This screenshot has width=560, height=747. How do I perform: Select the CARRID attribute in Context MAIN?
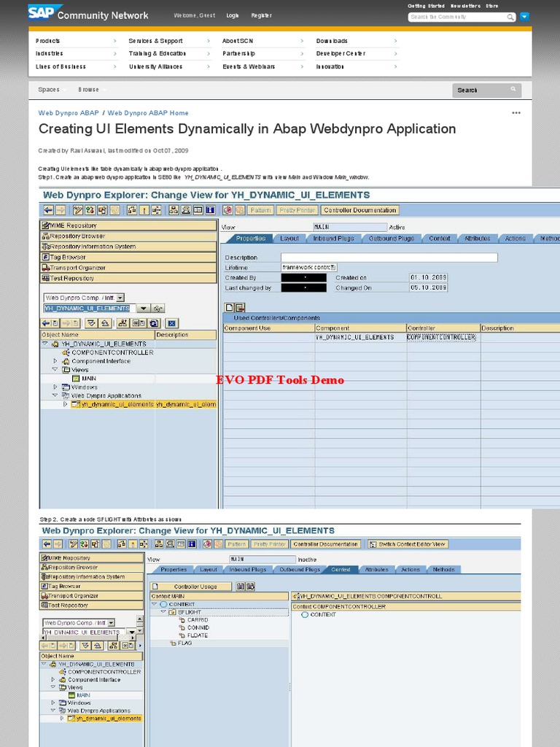point(197,620)
